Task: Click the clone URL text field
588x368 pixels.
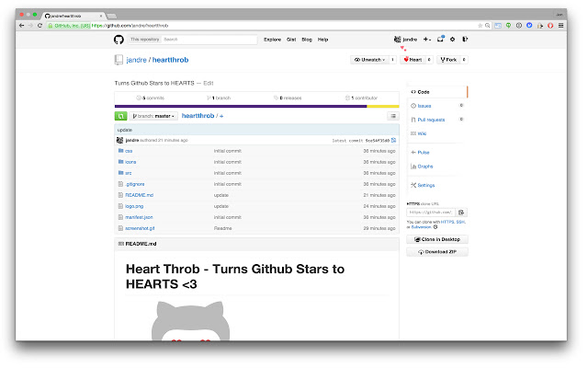Action: click(431, 213)
